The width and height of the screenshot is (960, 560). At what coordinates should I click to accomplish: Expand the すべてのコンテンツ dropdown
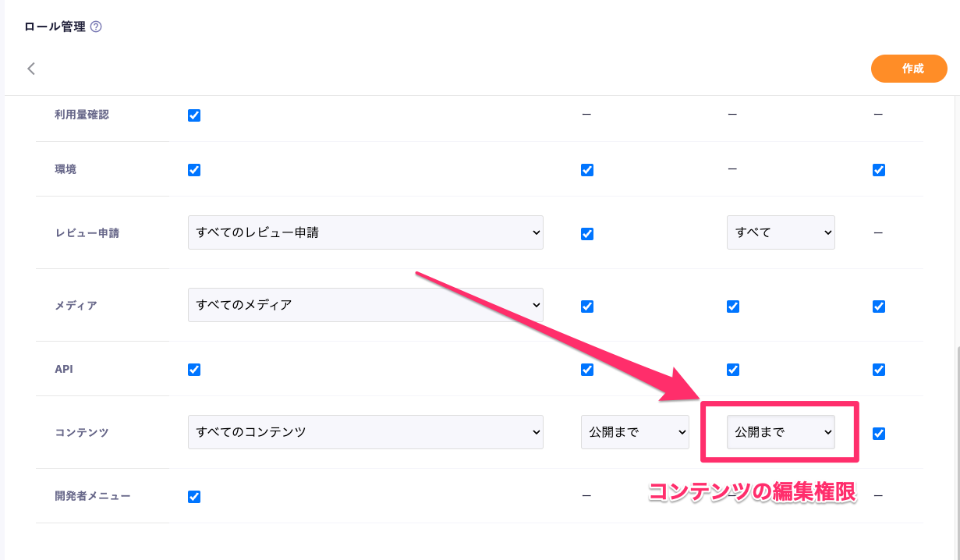click(366, 432)
